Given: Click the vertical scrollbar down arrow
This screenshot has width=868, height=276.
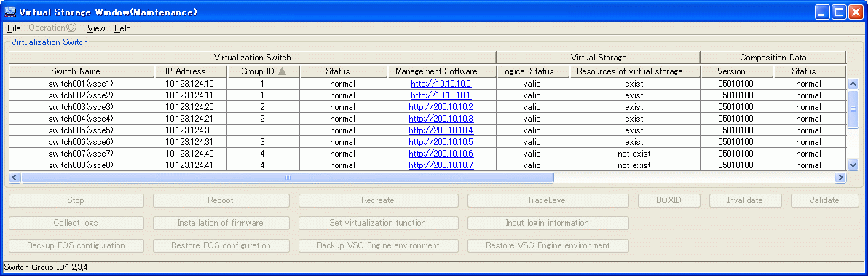Looking at the screenshot, I should pos(853,165).
